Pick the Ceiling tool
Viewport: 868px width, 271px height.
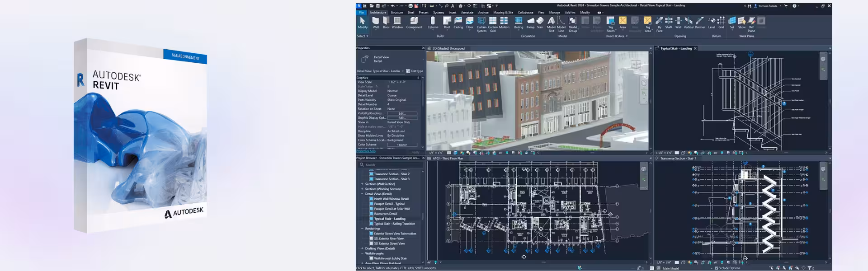(x=458, y=23)
